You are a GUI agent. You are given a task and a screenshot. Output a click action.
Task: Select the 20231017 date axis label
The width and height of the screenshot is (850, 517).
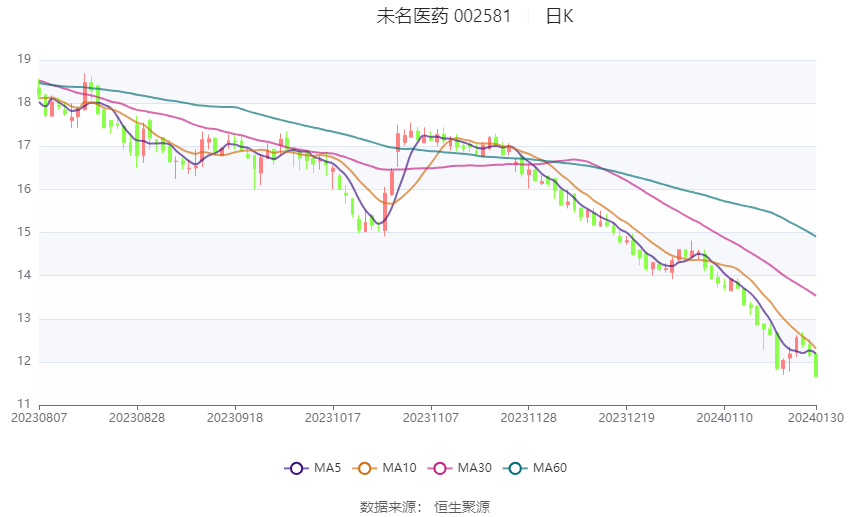tap(333, 418)
